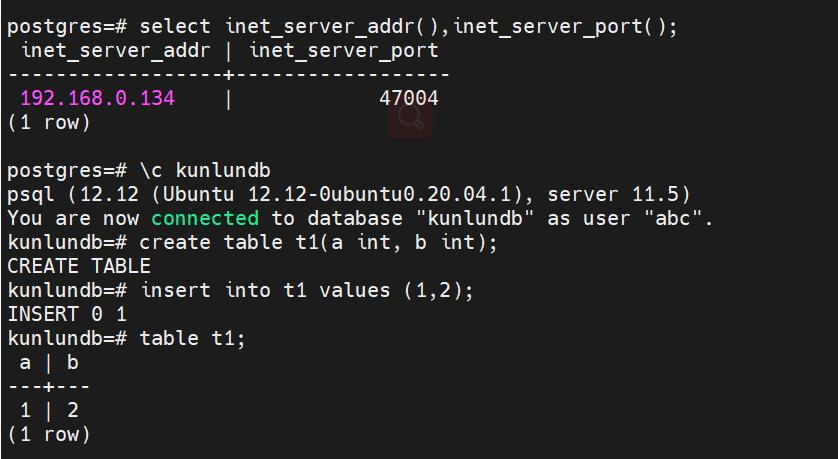The width and height of the screenshot is (838, 459).
Task: Click the "1 | 2" result row
Action: point(48,410)
